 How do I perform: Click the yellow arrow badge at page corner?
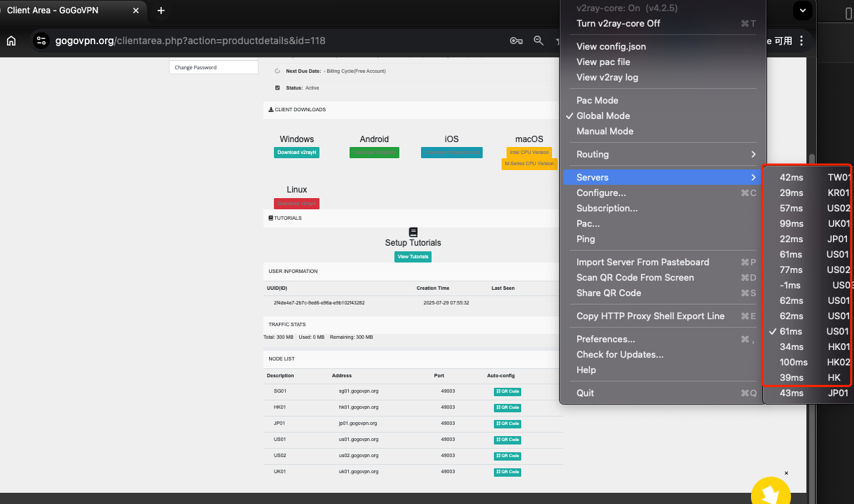pyautogui.click(x=771, y=493)
